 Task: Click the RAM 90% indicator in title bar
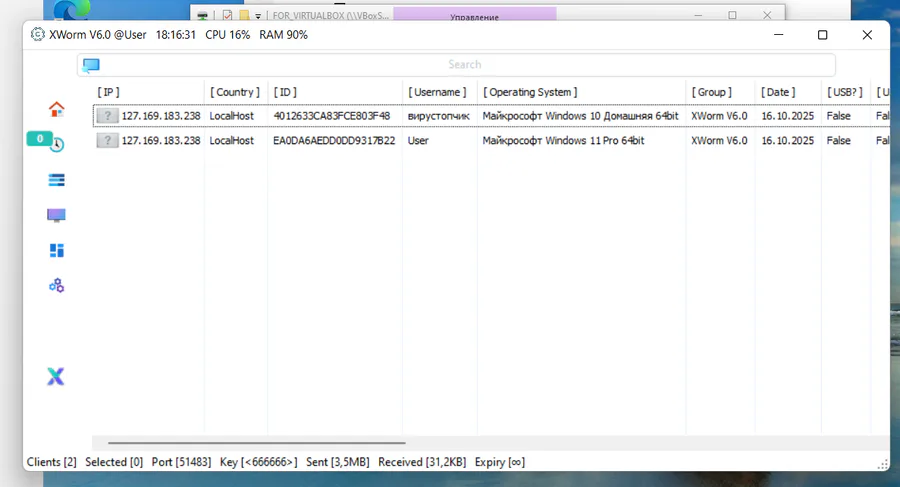click(x=284, y=35)
